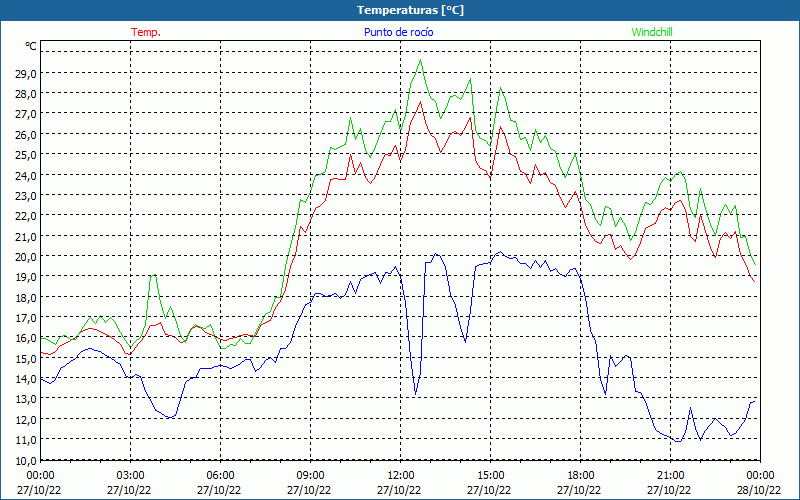Click the 13,0 y-axis value
This screenshot has width=800, height=500.
(x=26, y=398)
